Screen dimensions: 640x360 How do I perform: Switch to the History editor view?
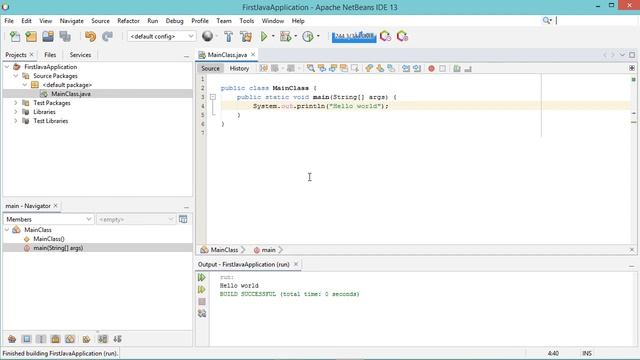239,69
